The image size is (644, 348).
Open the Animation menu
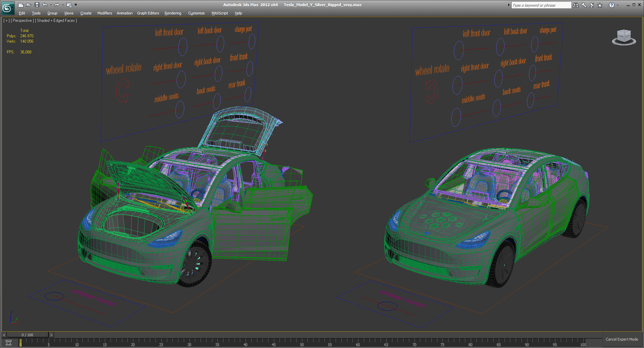[x=124, y=13]
